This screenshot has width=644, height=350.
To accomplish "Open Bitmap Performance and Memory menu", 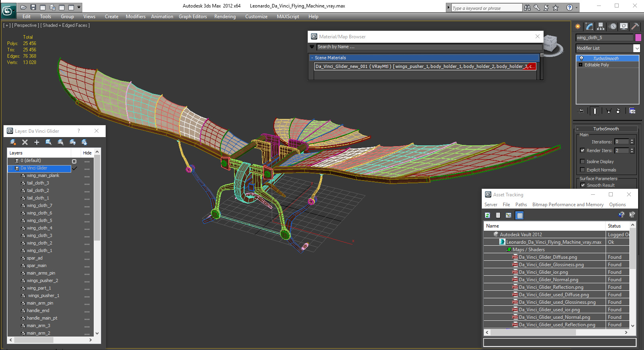I will (x=568, y=205).
